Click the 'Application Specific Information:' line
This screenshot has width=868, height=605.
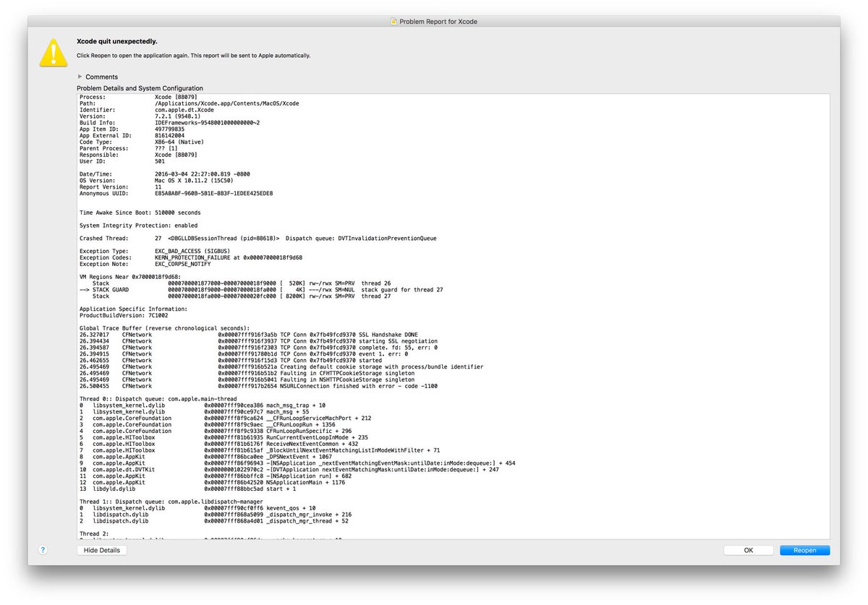pos(133,309)
